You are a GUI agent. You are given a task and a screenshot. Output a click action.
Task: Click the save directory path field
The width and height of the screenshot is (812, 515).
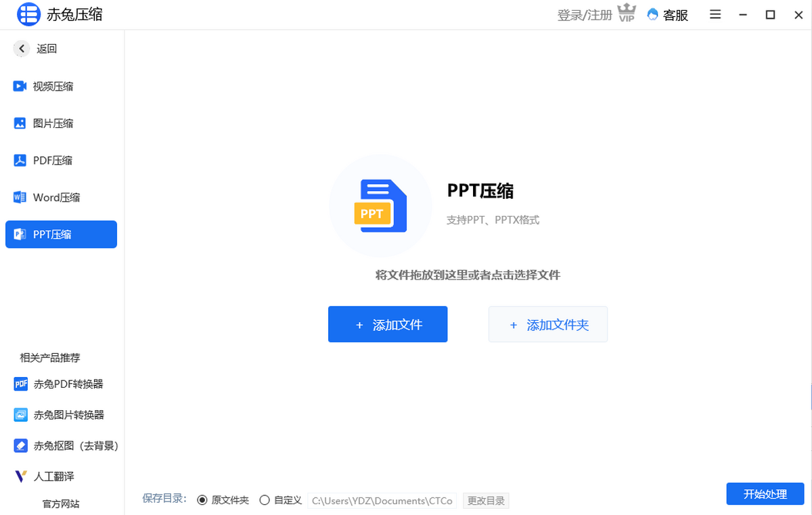382,501
